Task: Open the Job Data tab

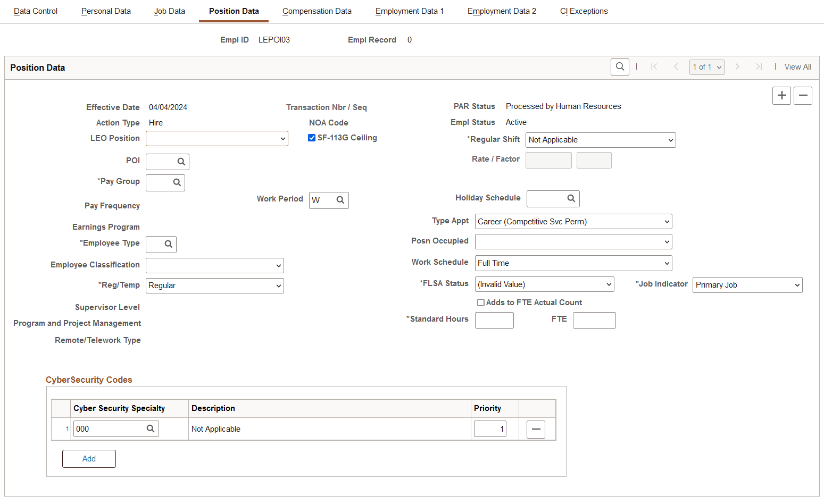Action: 169,11
